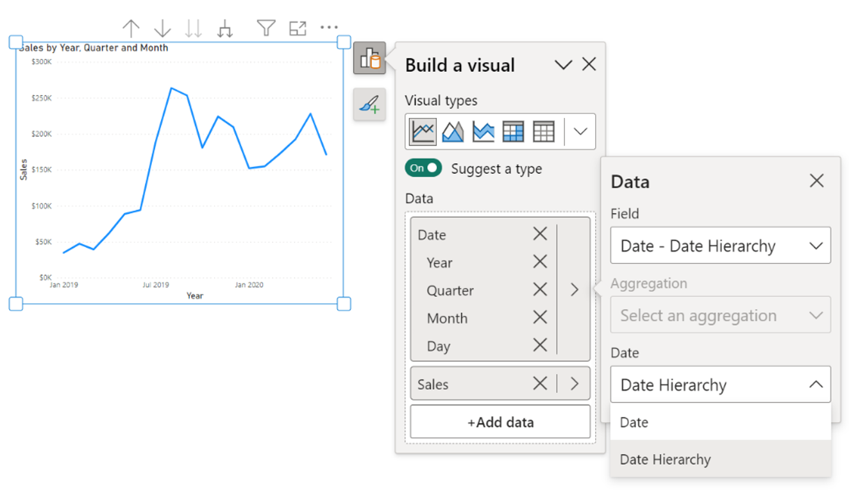
Task: Click the Sales y-axis title
Action: [24, 169]
